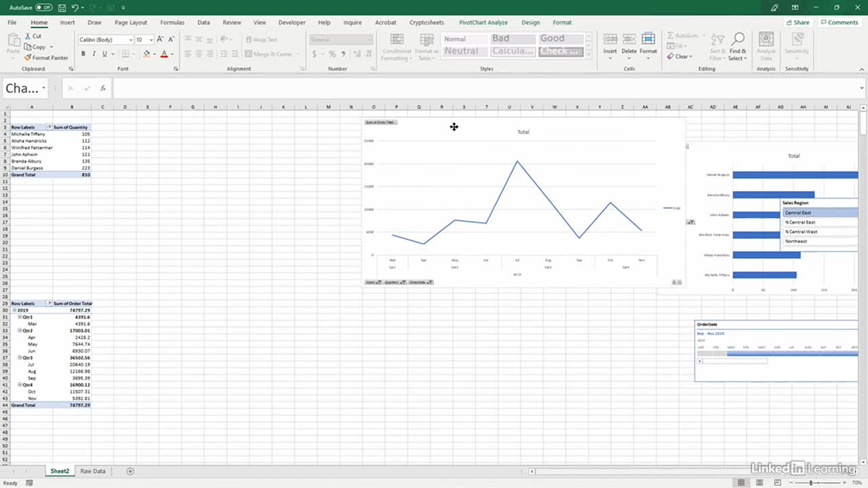868x488 pixels.
Task: Open the font name dropdown Calibri (Body)
Action: (131, 40)
